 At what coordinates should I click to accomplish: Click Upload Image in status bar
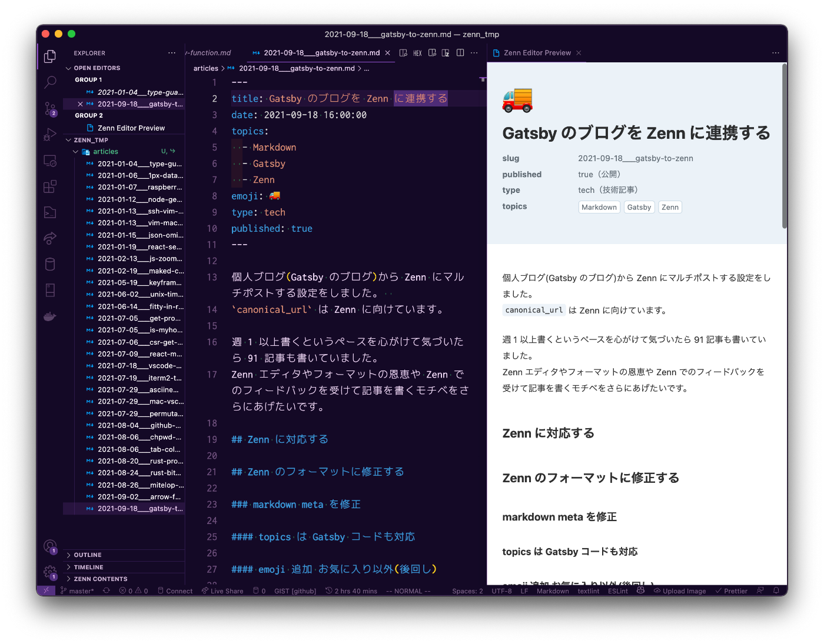click(x=680, y=591)
